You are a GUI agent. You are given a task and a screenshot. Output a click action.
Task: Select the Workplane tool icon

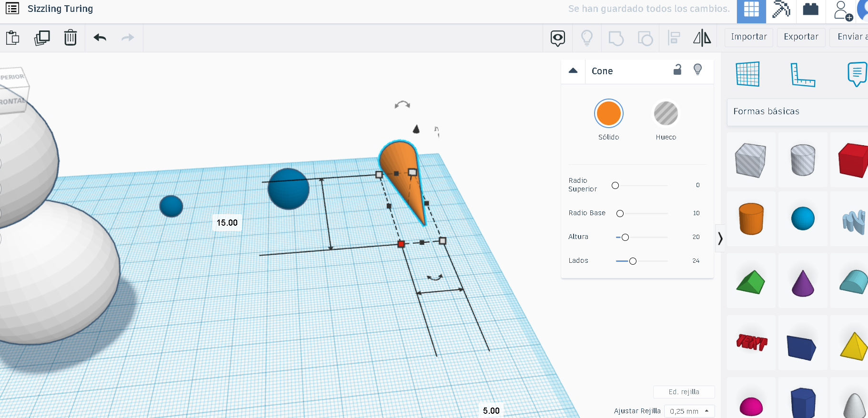click(747, 74)
